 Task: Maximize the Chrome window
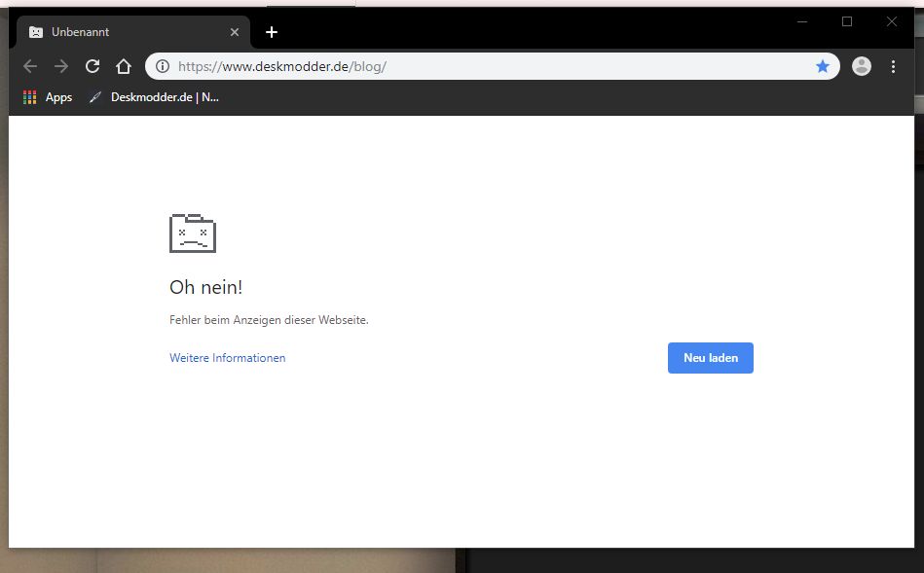click(847, 21)
